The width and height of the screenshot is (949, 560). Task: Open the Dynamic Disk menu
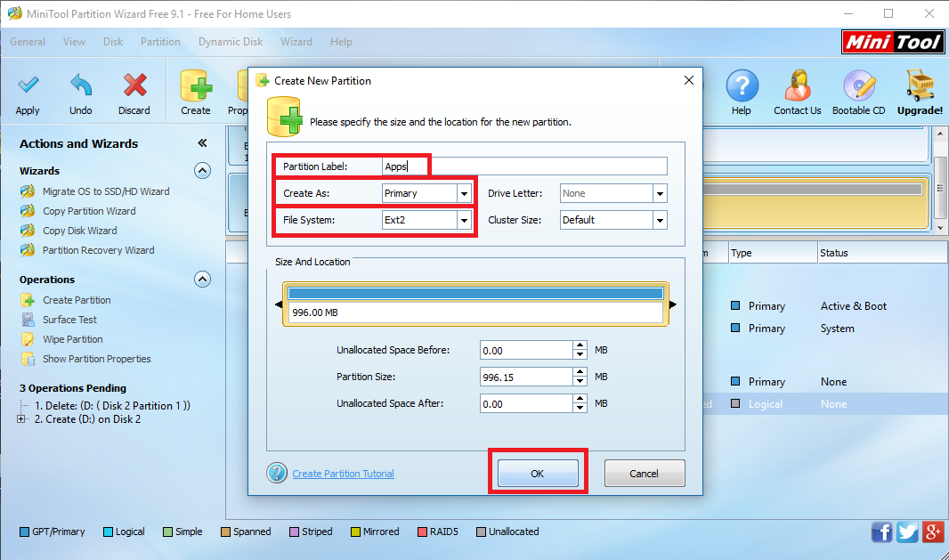click(231, 42)
